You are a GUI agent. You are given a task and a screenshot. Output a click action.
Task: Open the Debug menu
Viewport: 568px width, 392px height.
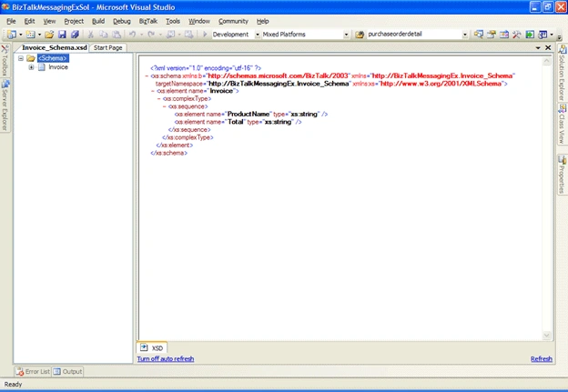coord(122,21)
